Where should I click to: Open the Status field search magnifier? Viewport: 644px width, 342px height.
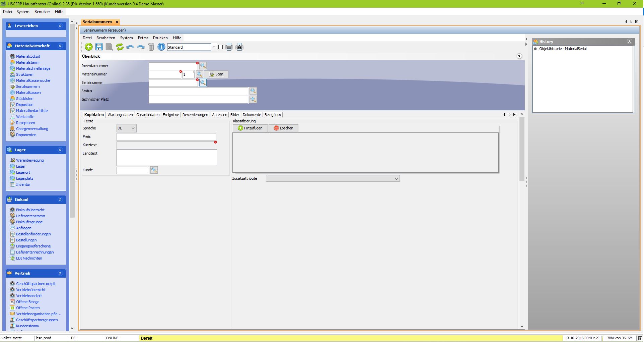(253, 91)
